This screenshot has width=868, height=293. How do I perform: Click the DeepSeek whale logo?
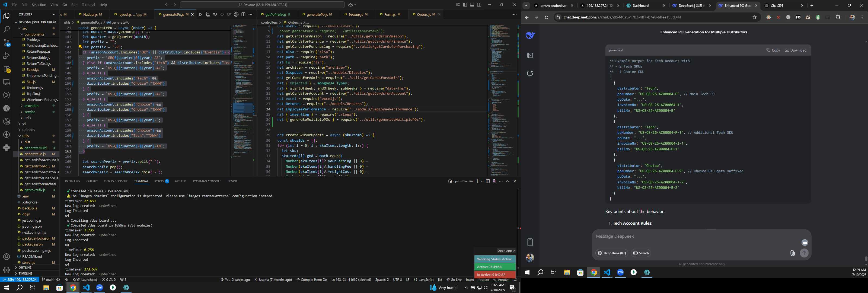pos(530,35)
